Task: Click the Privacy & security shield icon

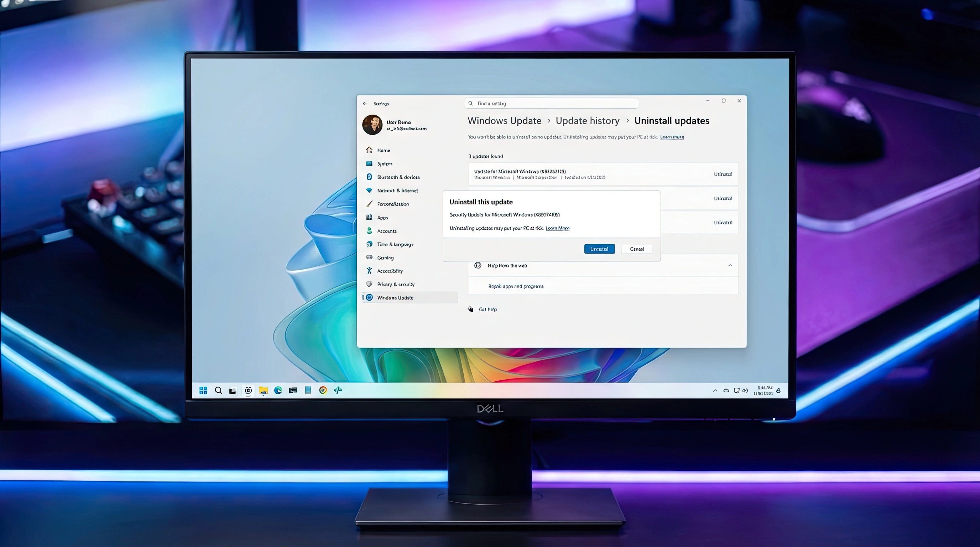Action: 369,284
